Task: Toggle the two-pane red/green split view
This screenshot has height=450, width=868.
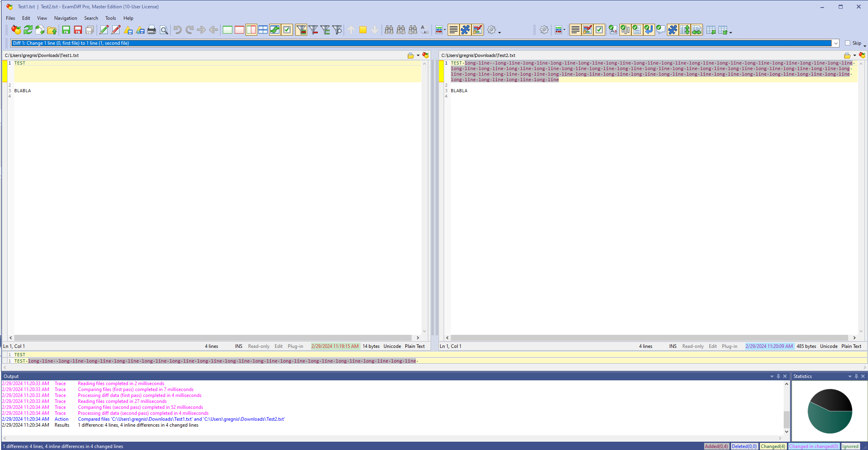Action: click(x=251, y=30)
